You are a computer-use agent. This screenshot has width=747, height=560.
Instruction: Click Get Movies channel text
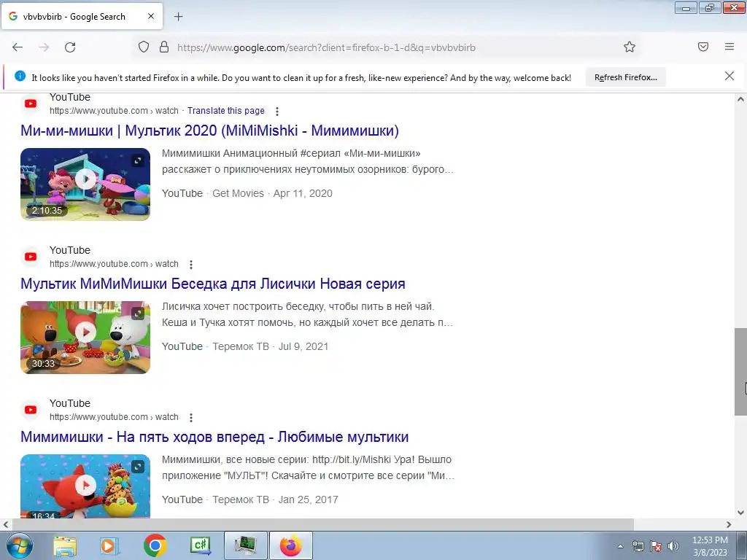tap(238, 193)
